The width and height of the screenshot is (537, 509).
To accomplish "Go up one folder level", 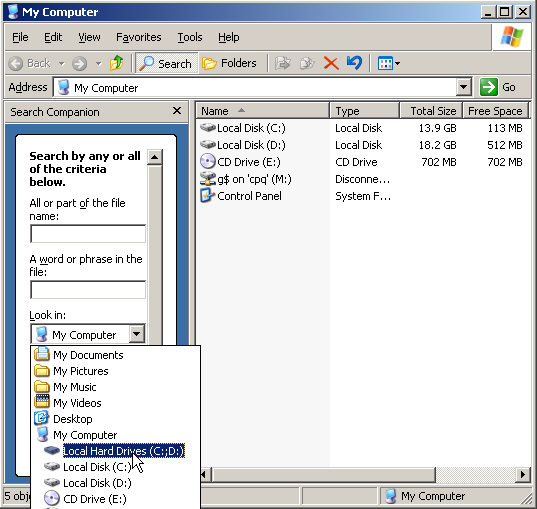I will 117,63.
